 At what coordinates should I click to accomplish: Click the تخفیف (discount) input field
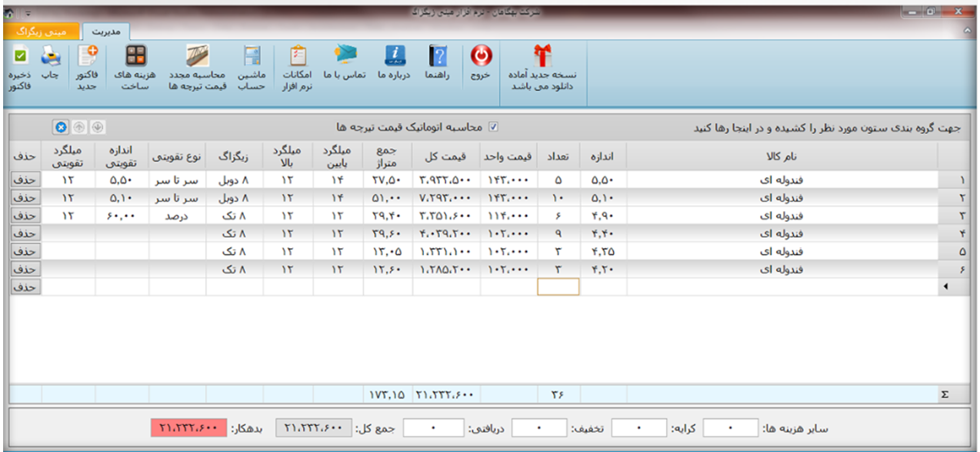[538, 428]
